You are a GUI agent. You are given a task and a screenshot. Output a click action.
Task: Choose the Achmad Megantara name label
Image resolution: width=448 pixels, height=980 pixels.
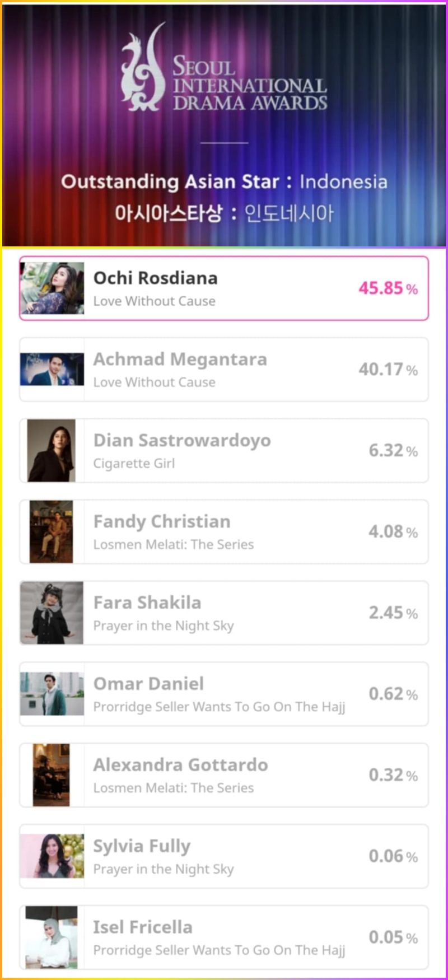pos(180,359)
